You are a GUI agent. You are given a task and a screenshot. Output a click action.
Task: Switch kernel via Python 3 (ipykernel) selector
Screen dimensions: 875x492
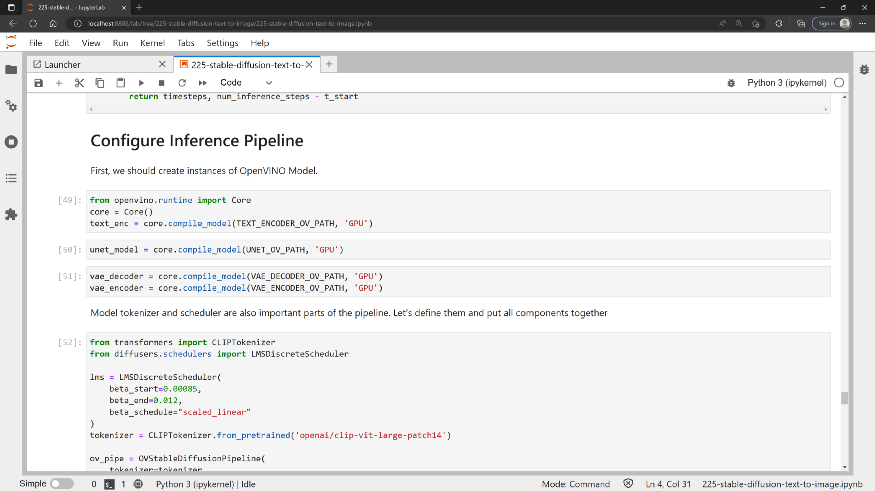pos(787,83)
